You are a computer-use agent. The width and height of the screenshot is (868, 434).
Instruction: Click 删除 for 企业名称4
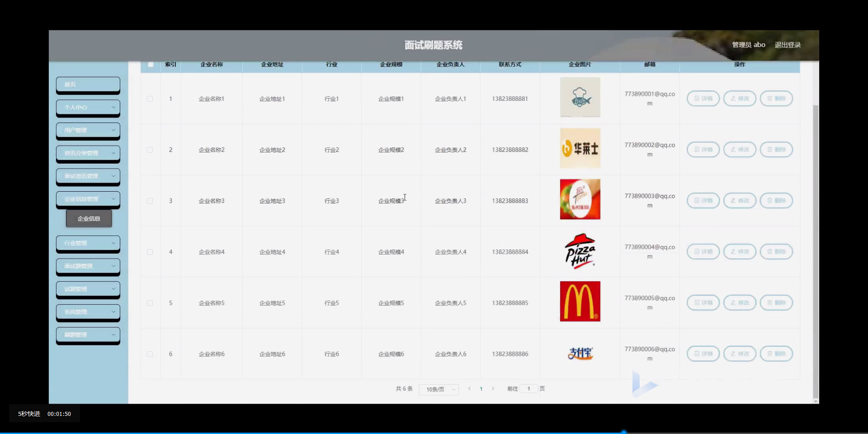(x=776, y=252)
